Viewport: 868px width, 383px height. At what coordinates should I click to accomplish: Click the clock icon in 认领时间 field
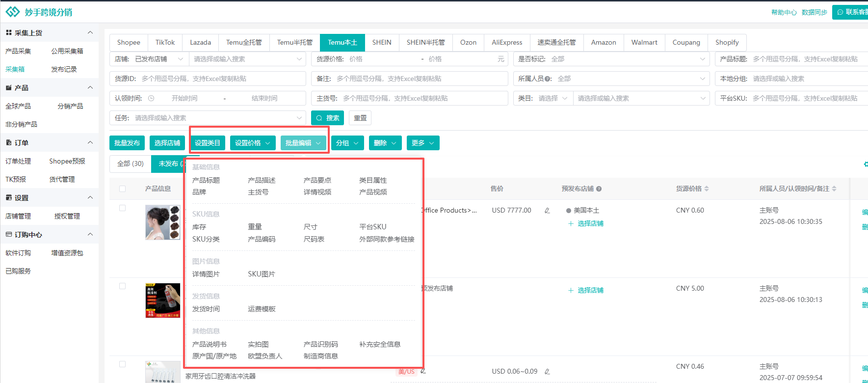coord(151,98)
